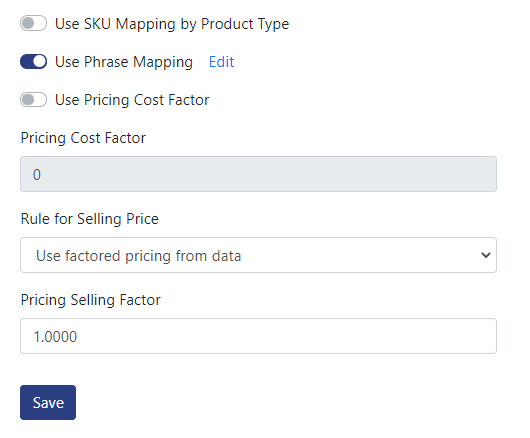
Task: Focus the Pricing Selling Factor input box
Action: 258,336
